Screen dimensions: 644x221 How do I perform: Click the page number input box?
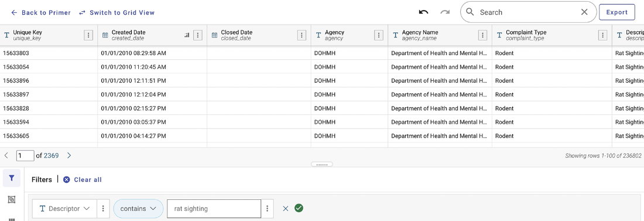(25, 155)
